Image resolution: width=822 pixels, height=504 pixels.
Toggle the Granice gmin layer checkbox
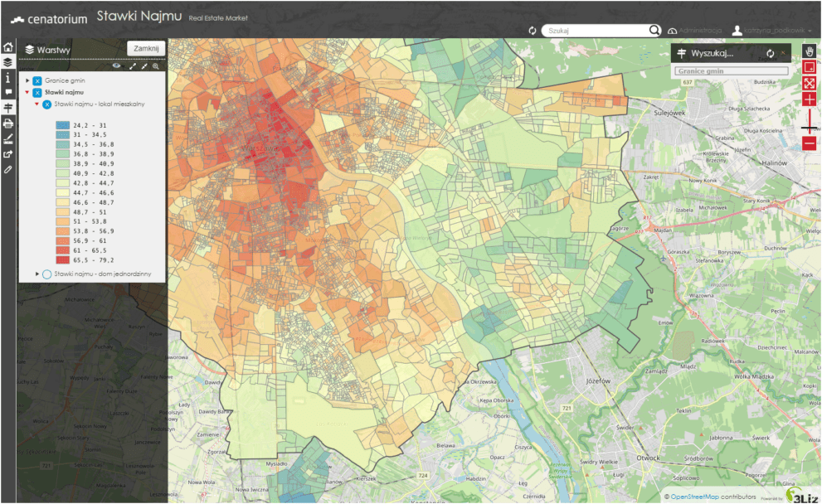pos(37,80)
